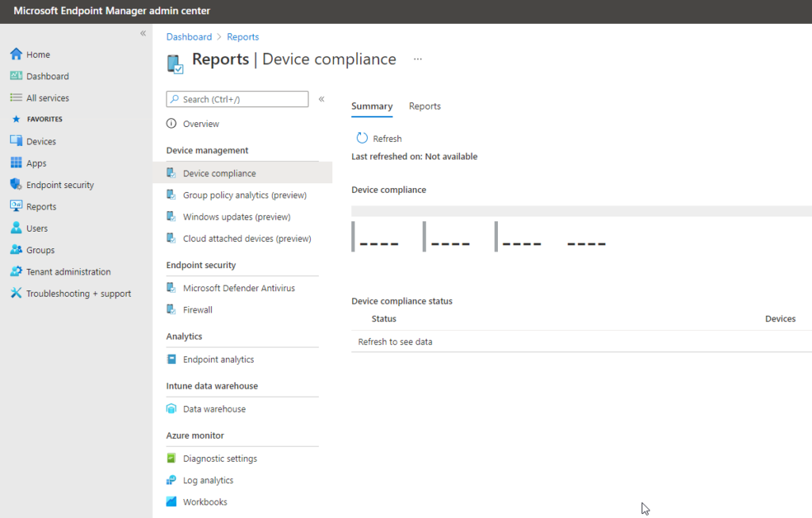The height and width of the screenshot is (518, 812).
Task: Click the Users person icon
Action: (16, 228)
